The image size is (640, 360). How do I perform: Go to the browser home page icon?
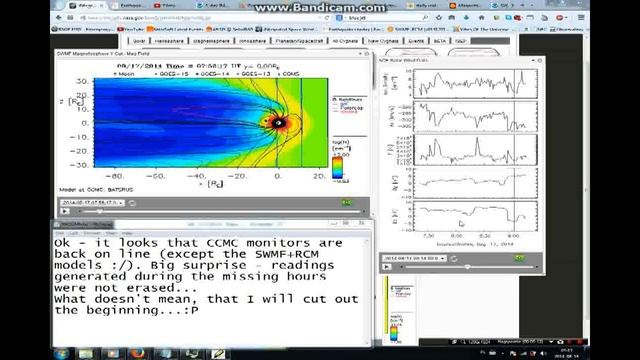482,18
